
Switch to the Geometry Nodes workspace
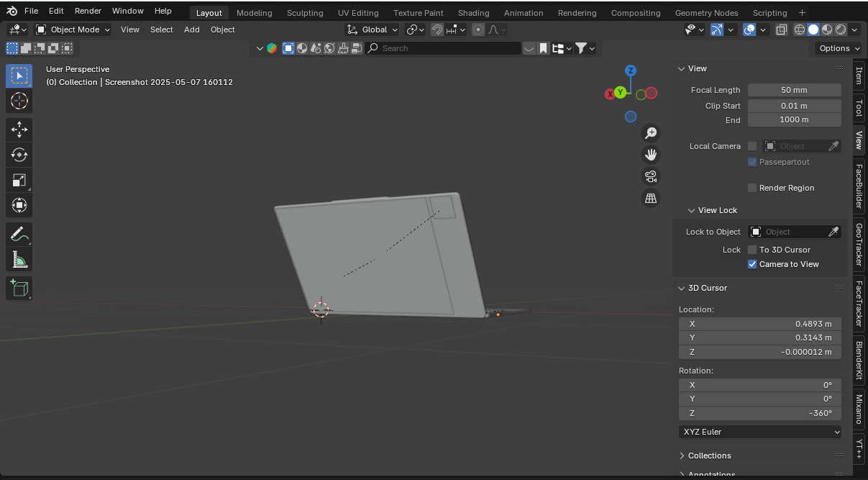(706, 13)
